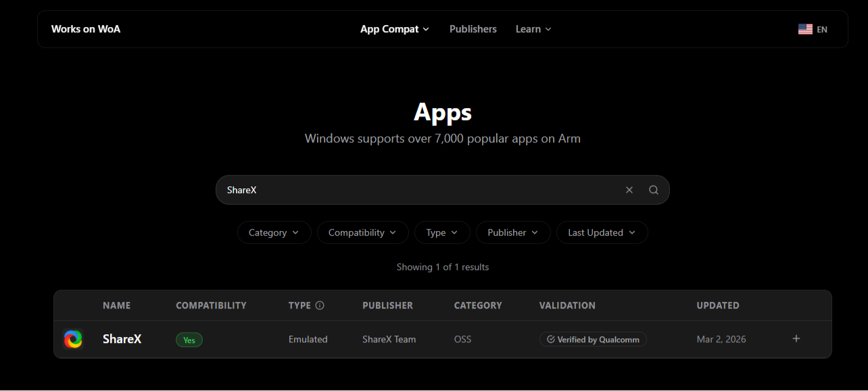Viewport: 868px width, 391px height.
Task: Open the EN language selector
Action: point(813,29)
